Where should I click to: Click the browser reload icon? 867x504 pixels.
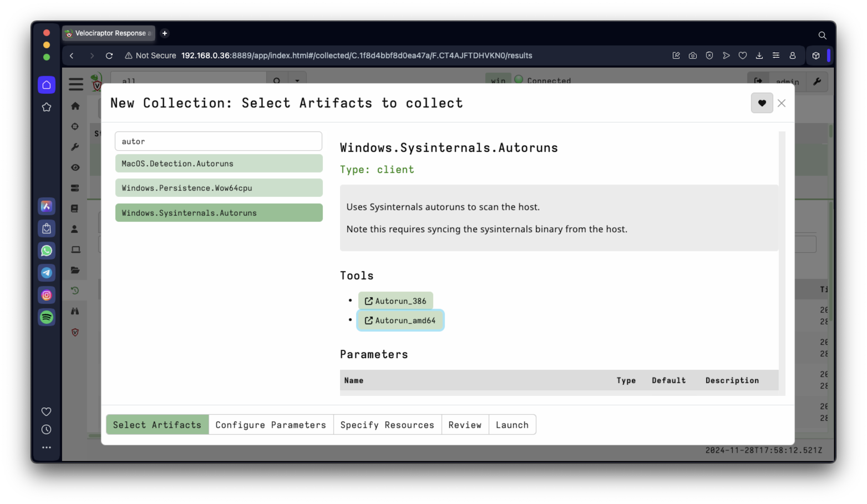[x=109, y=55]
